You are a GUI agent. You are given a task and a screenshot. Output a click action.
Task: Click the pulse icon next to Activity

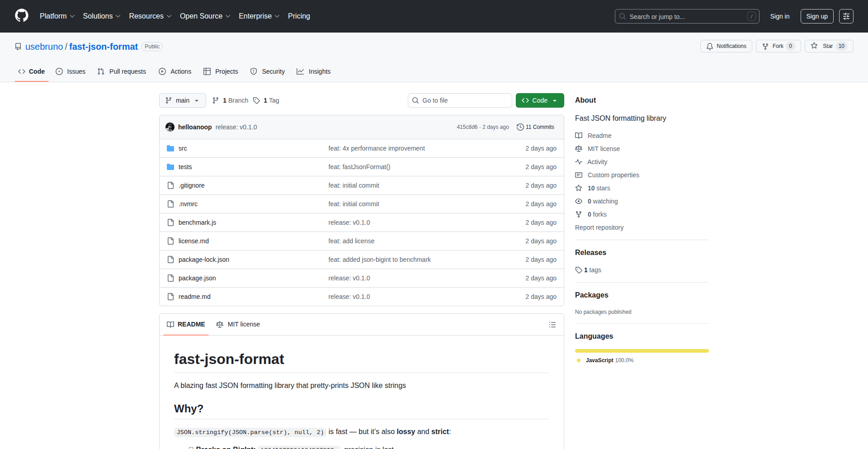click(x=579, y=162)
